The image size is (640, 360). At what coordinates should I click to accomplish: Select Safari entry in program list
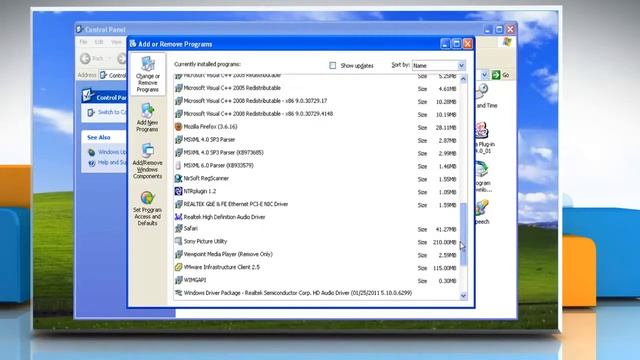pos(316,229)
